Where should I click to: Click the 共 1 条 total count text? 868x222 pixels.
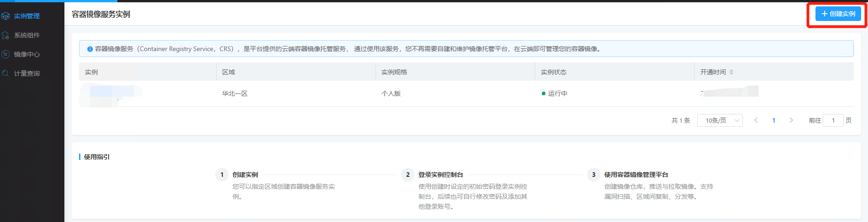pos(681,120)
